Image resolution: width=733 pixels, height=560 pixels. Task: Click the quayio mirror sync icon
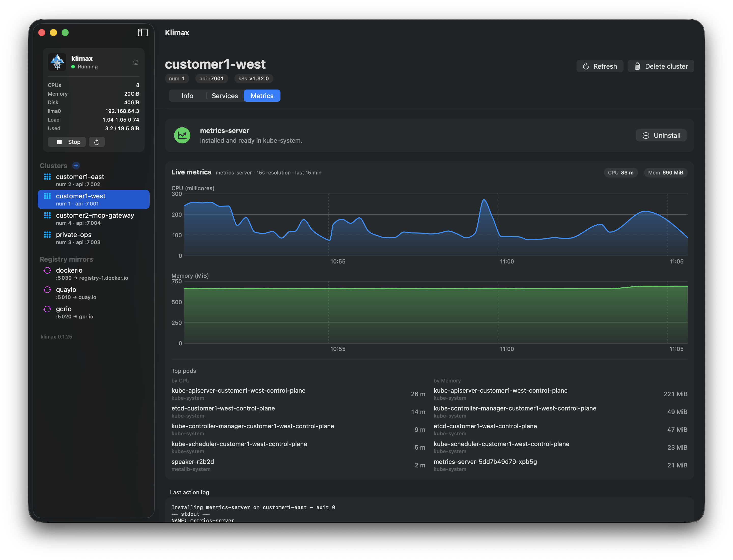point(47,290)
